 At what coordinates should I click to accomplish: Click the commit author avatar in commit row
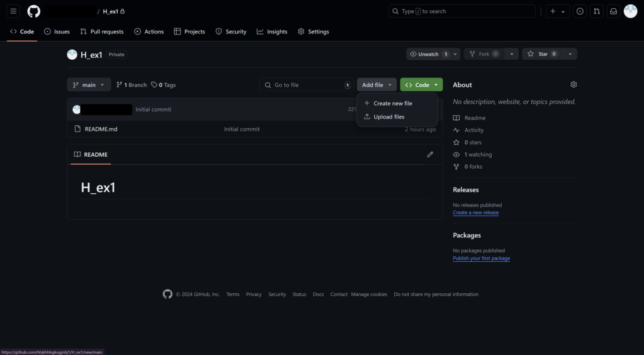tap(76, 110)
